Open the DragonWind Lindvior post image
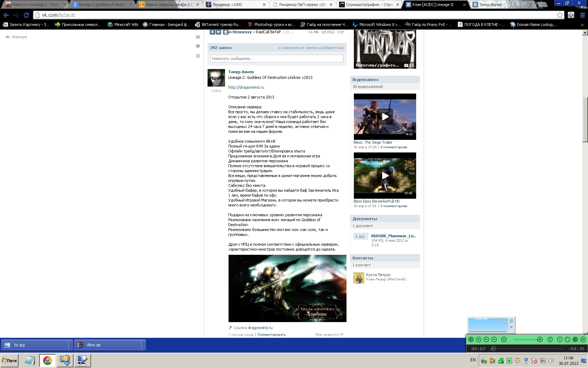Image resolution: width=588 pixels, height=368 pixels. coord(287,288)
